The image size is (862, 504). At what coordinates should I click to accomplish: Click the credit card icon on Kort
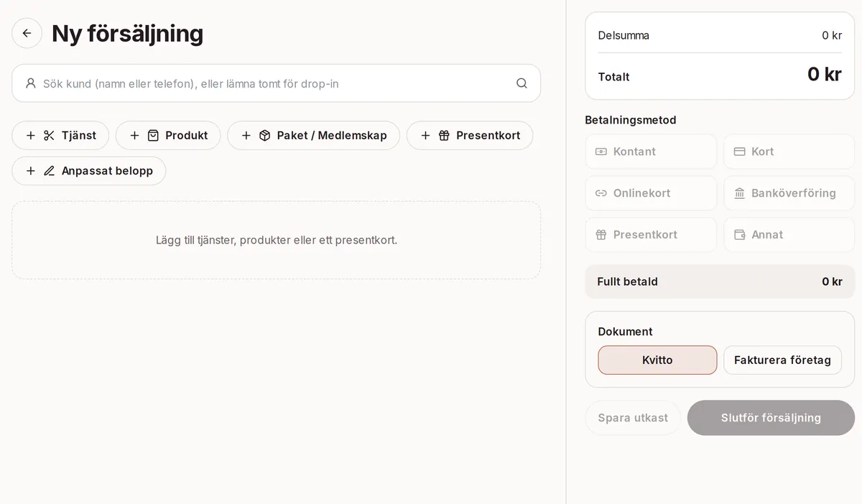coord(739,151)
